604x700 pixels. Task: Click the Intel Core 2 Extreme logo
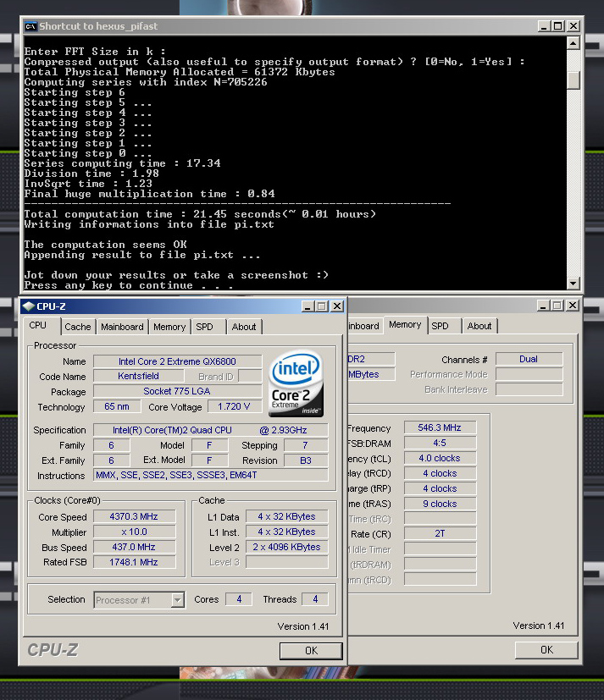[296, 383]
